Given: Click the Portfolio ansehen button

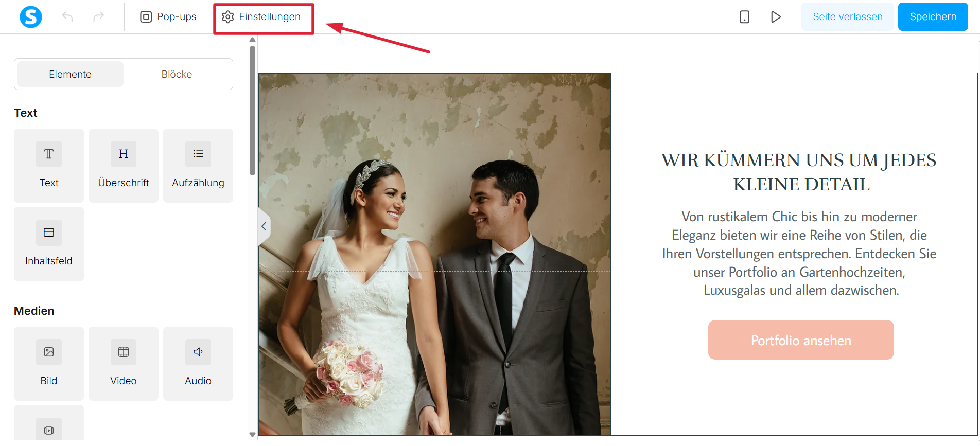Looking at the screenshot, I should (x=801, y=340).
